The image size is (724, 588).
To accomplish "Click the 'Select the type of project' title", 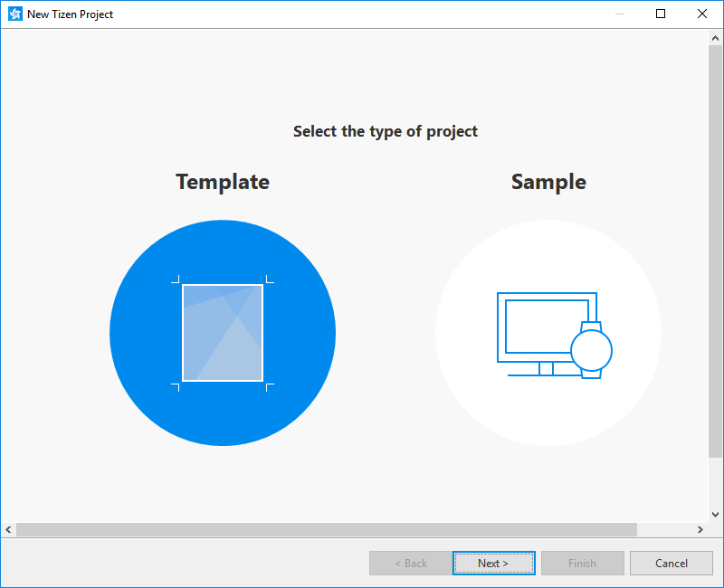I will (x=386, y=131).
